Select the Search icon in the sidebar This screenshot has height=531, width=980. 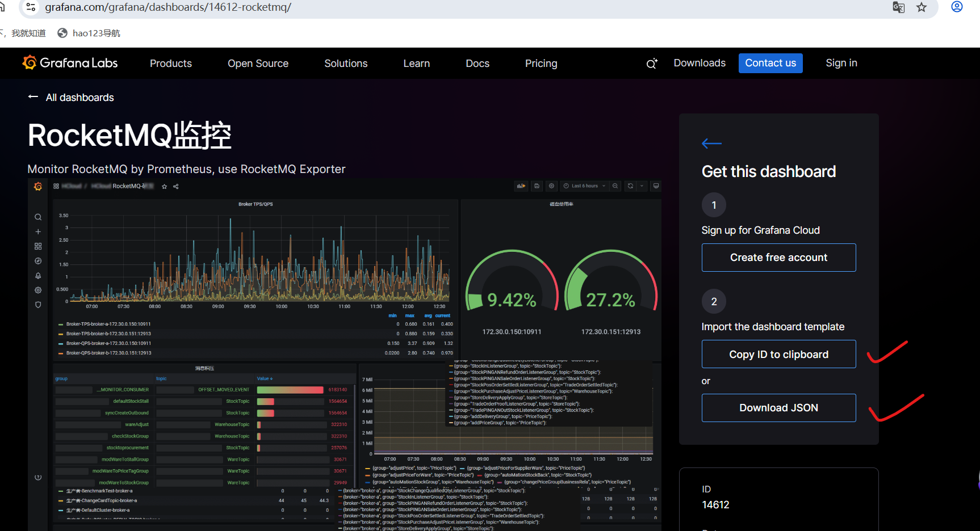(38, 217)
